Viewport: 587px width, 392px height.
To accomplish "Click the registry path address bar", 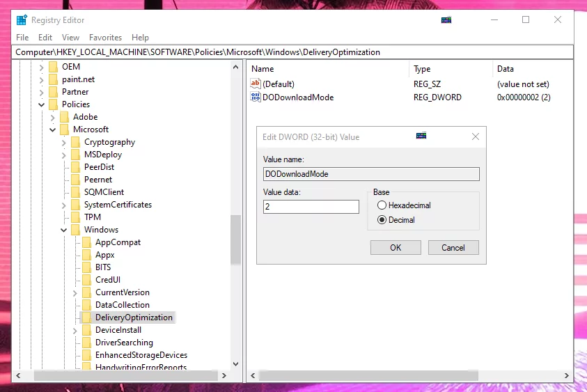I will click(292, 52).
